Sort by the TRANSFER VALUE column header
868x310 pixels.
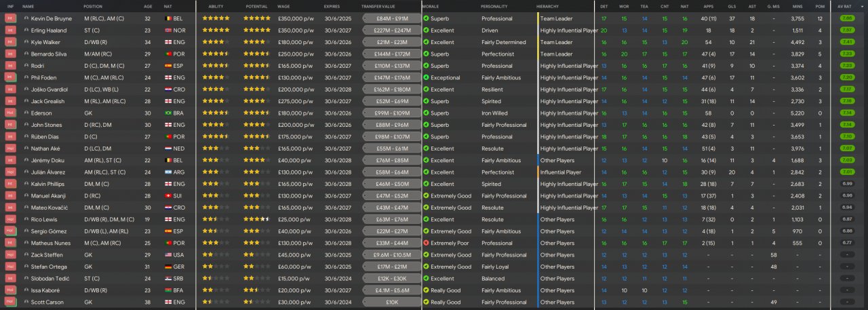(377, 5)
